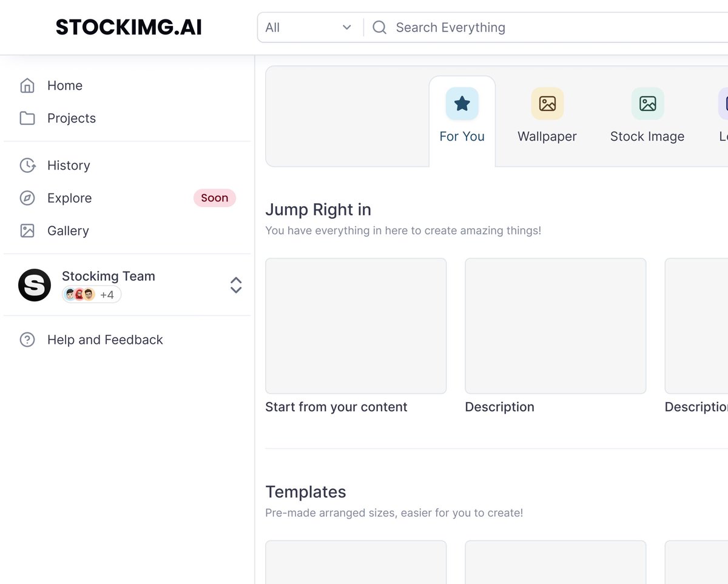Click the Soon badge beside Explore
This screenshot has height=584, width=728.
coord(215,198)
